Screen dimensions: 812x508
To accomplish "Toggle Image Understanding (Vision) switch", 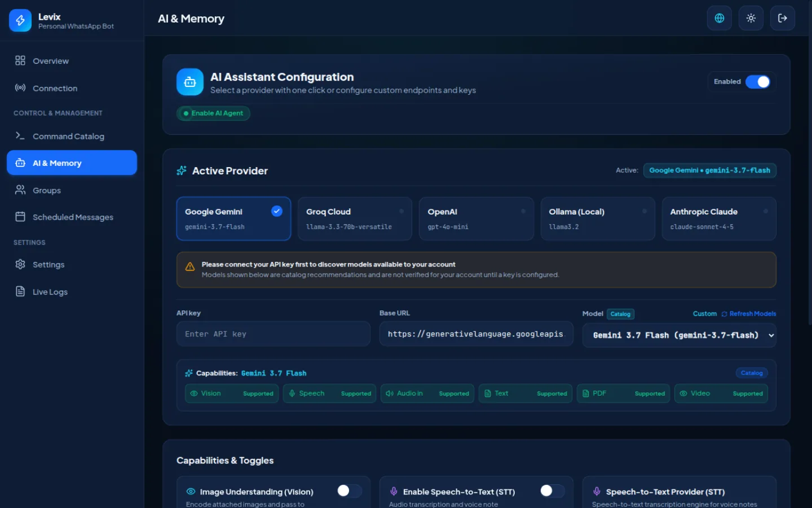I will tap(349, 491).
